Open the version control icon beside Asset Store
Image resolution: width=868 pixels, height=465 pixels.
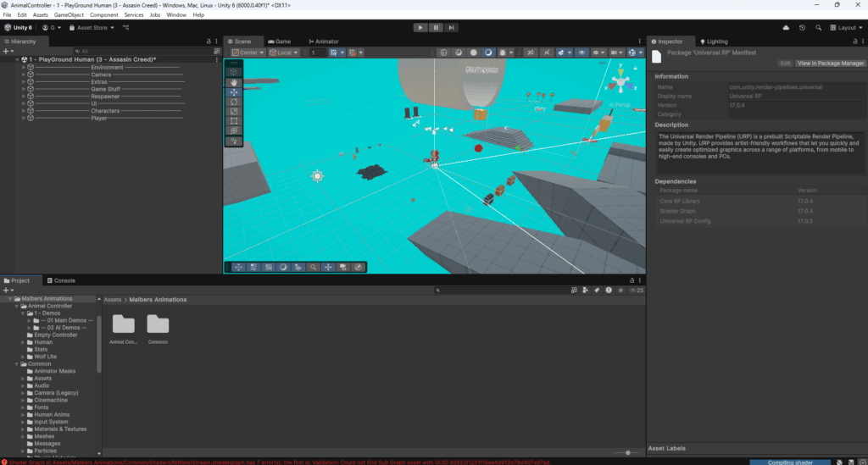pos(125,28)
